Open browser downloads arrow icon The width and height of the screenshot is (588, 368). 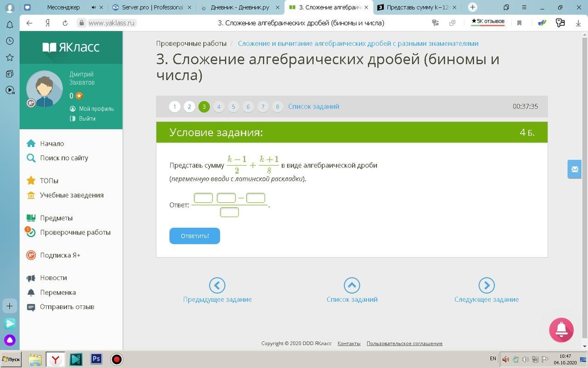(578, 23)
